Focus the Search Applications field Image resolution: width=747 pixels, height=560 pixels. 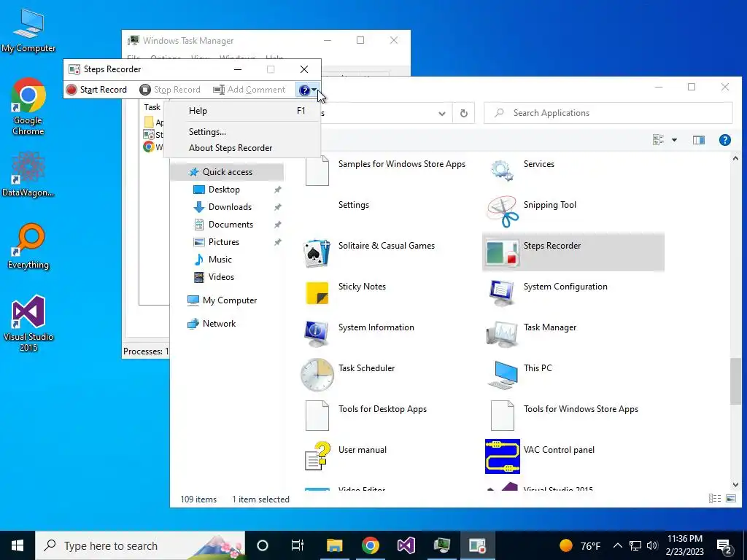coord(608,113)
